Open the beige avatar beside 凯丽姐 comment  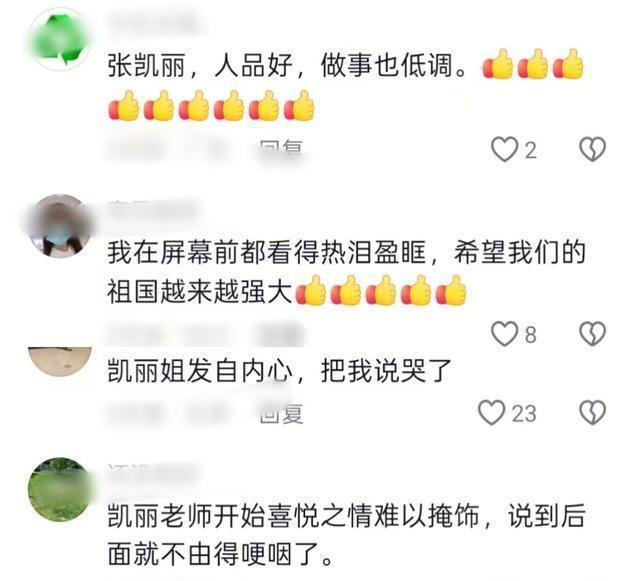60,361
